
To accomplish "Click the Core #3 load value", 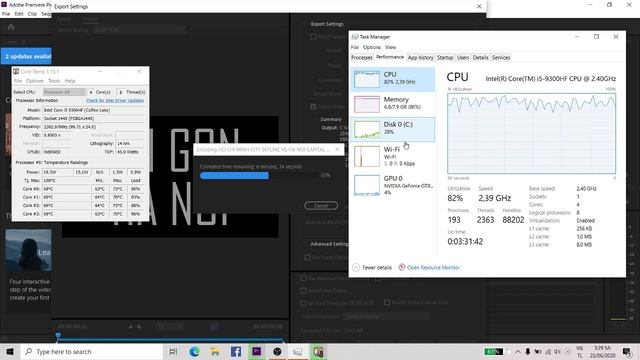I will point(136,214).
